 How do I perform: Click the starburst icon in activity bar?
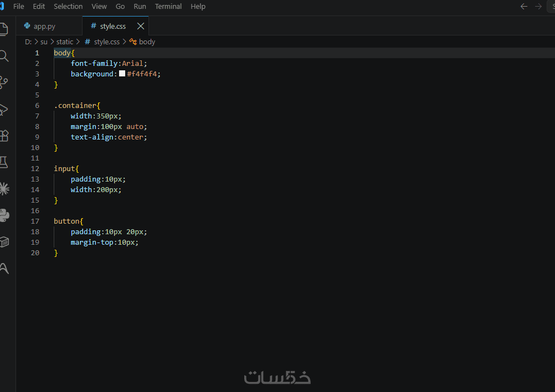(4, 189)
